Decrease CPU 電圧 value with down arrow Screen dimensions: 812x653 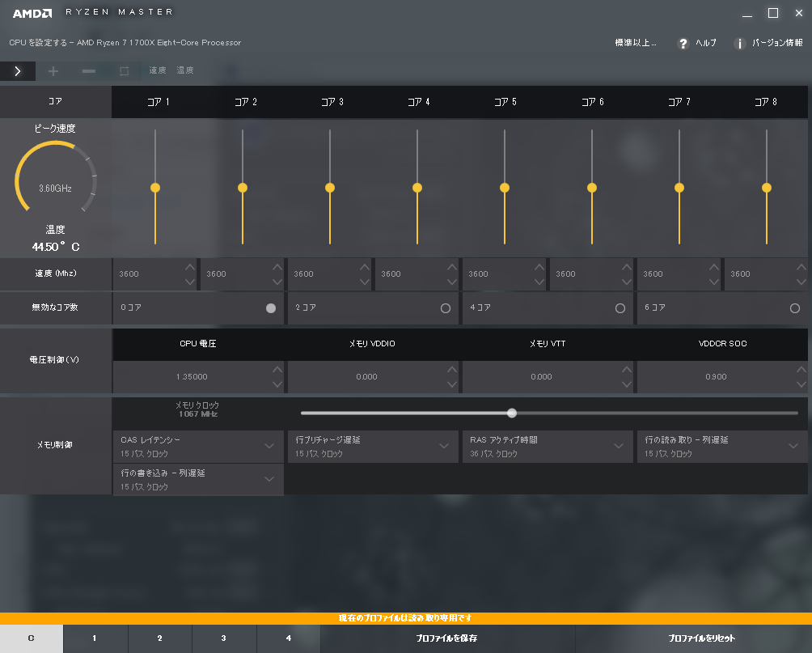click(277, 384)
